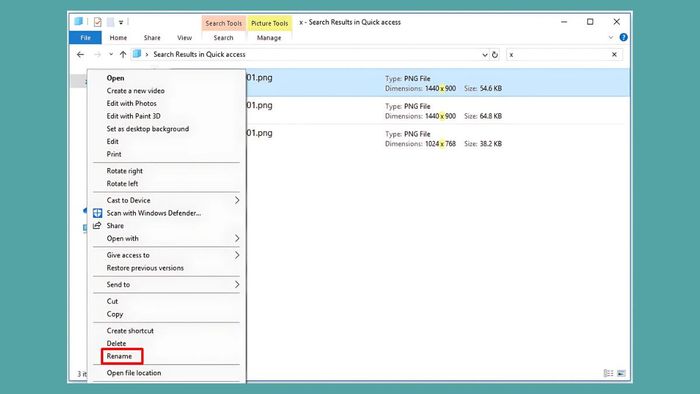This screenshot has height=394, width=700.
Task: Open the Recent locations dropdown arrow
Action: [x=111, y=54]
